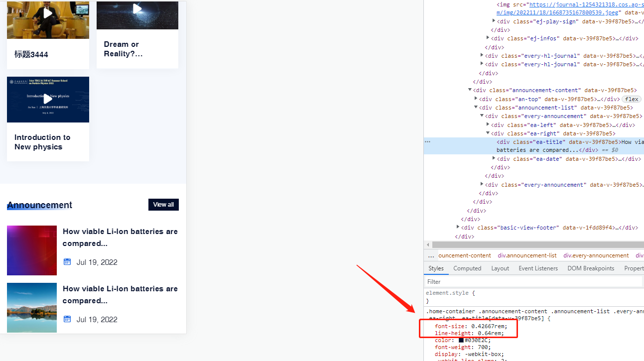
Task: Click the Dream or Reality?... title
Action: click(123, 49)
